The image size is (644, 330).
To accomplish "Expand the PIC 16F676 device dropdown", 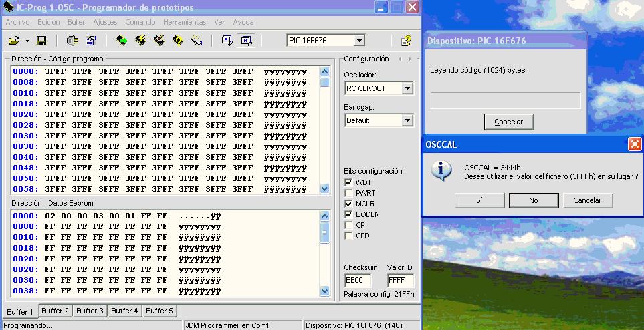I will 359,41.
